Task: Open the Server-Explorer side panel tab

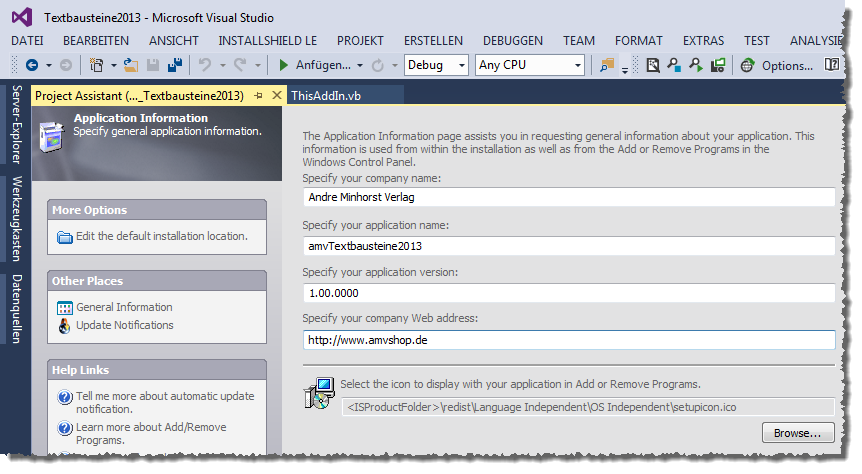Action: pos(17,124)
